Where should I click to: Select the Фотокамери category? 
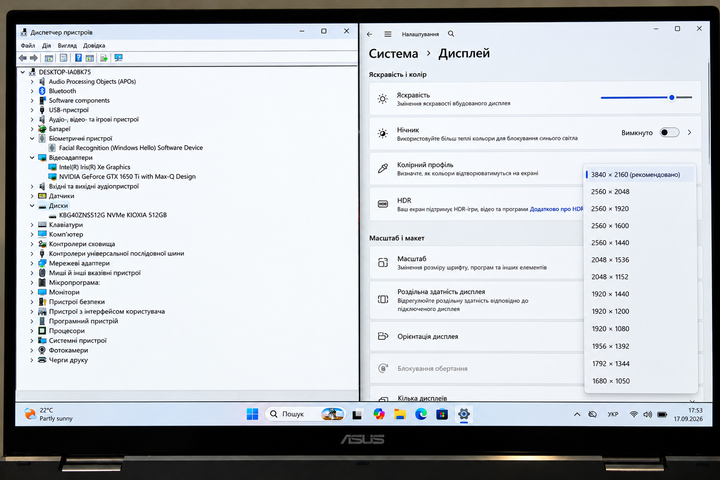pyautogui.click(x=68, y=350)
